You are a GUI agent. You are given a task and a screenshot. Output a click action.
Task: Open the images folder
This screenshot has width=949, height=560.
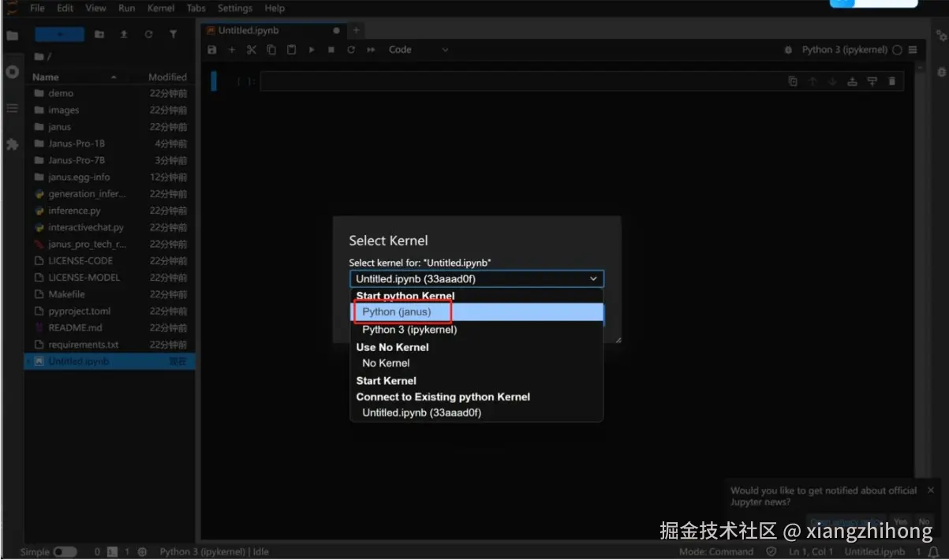click(110, 110)
